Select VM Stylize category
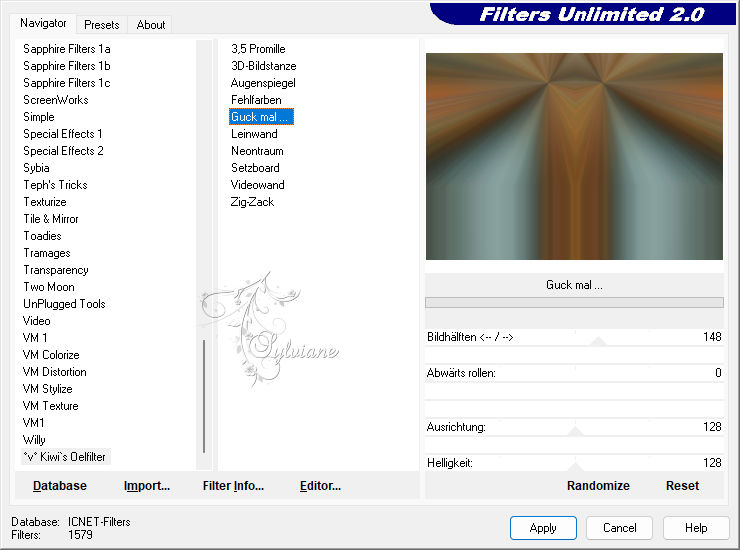Image resolution: width=740 pixels, height=550 pixels. 47,389
